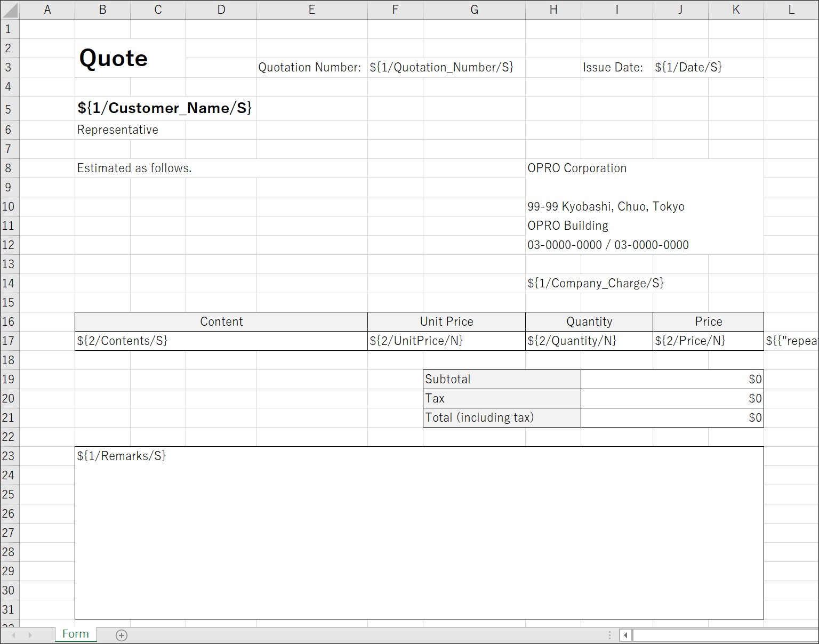Click the next sheet navigation arrow
This screenshot has width=819, height=644.
click(x=30, y=635)
